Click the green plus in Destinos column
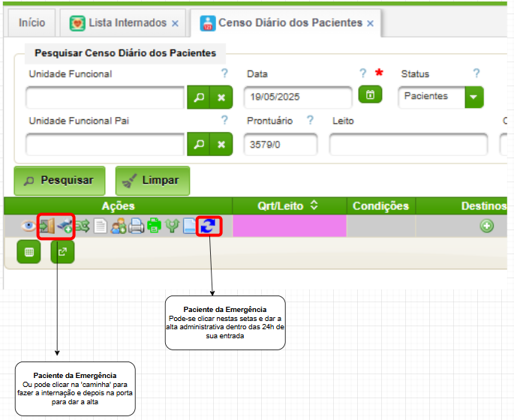514x420 pixels. click(486, 226)
